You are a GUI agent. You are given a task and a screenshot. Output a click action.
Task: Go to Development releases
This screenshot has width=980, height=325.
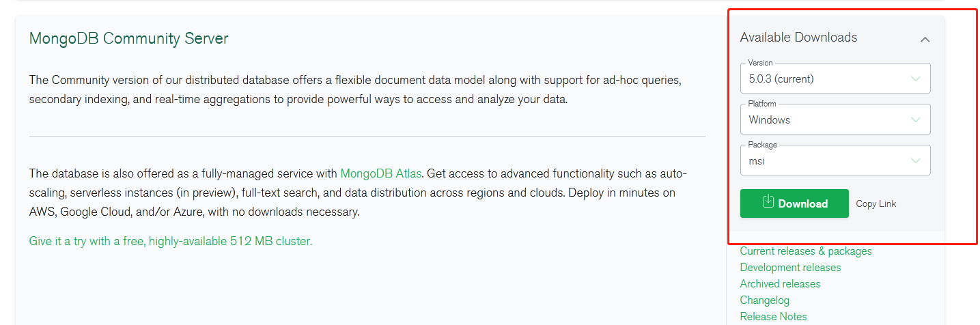(x=790, y=268)
